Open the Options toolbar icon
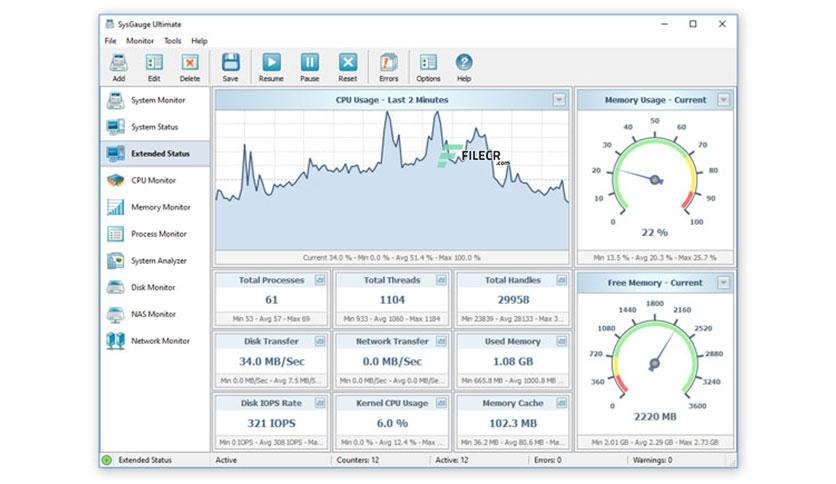 tap(428, 63)
